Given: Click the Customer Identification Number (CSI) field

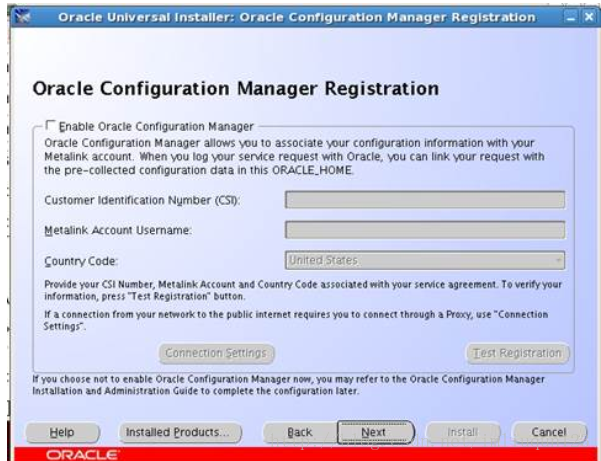Looking at the screenshot, I should coord(425,200).
